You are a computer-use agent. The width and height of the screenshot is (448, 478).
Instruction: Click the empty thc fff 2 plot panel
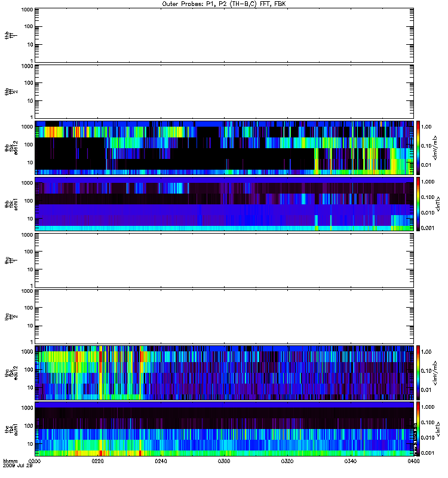[x=224, y=317]
